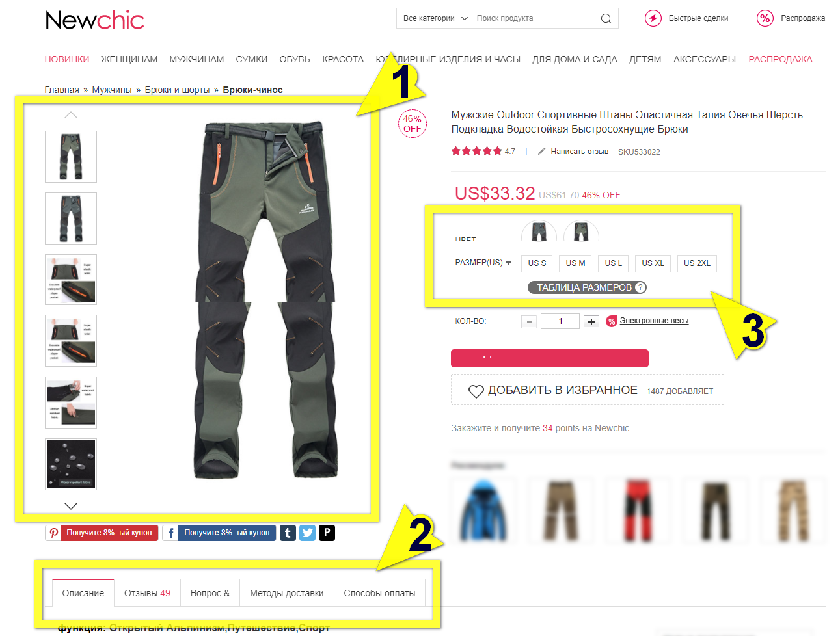Click the search magnifier icon
Viewport: 840px width, 636px height.
606,18
